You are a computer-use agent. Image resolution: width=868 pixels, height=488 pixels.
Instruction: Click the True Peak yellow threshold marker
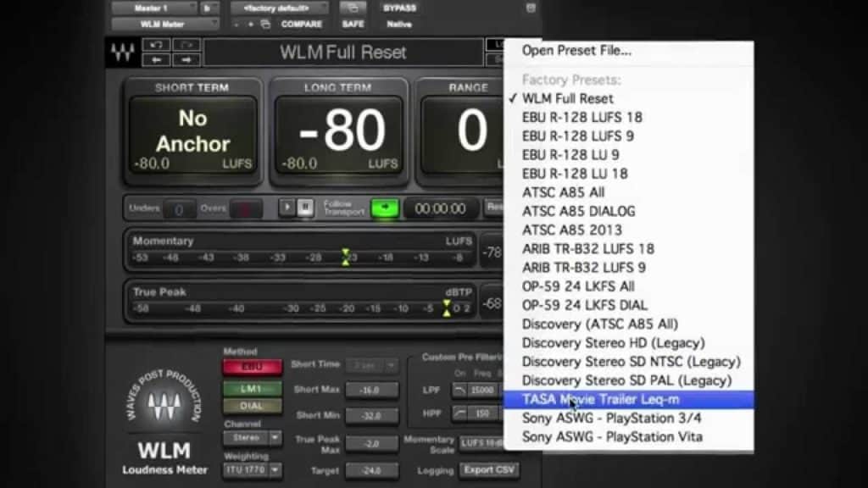(x=446, y=308)
